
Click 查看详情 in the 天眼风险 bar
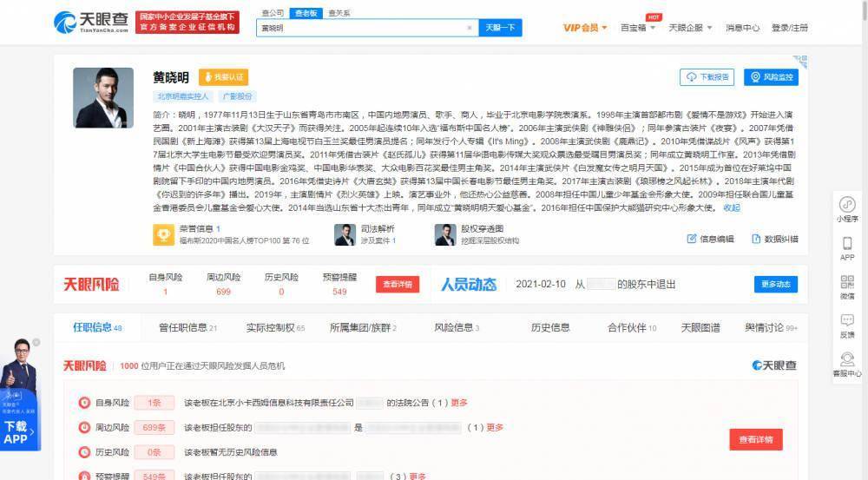pos(398,284)
